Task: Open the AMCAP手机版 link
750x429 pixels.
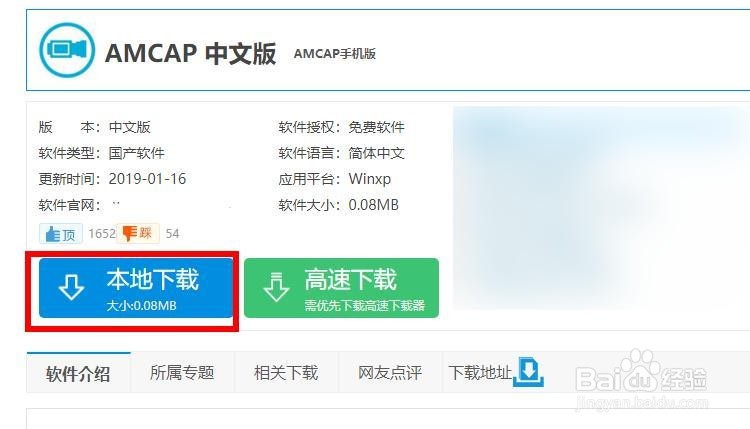Action: coord(335,54)
